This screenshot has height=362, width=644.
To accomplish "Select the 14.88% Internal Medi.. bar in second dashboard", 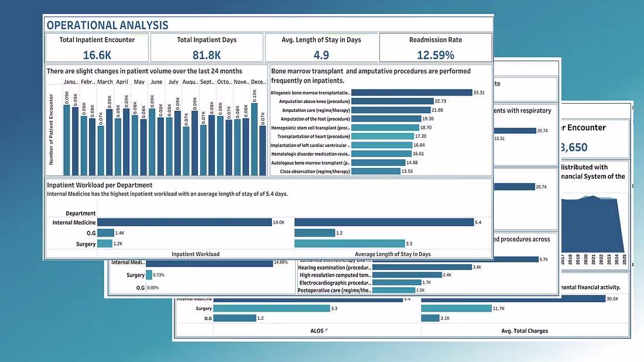I will (210, 263).
